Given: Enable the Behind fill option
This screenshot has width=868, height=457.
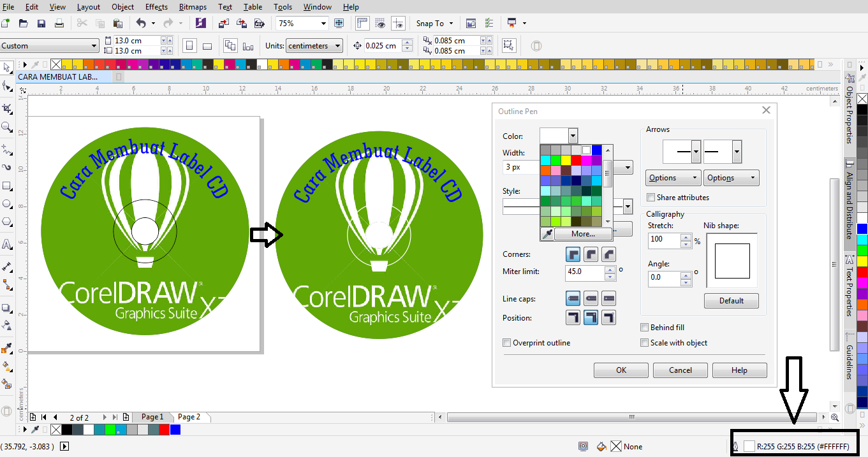Looking at the screenshot, I should [645, 327].
